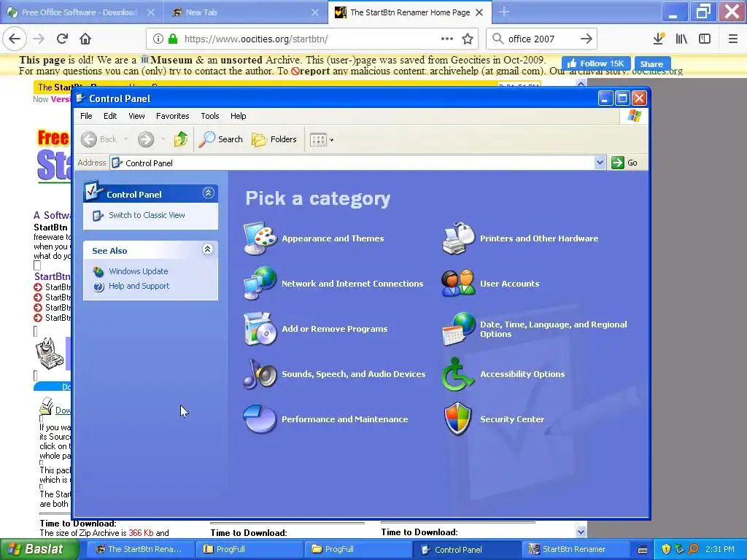
Task: Bookmark this page with the star icon
Action: pyautogui.click(x=468, y=39)
